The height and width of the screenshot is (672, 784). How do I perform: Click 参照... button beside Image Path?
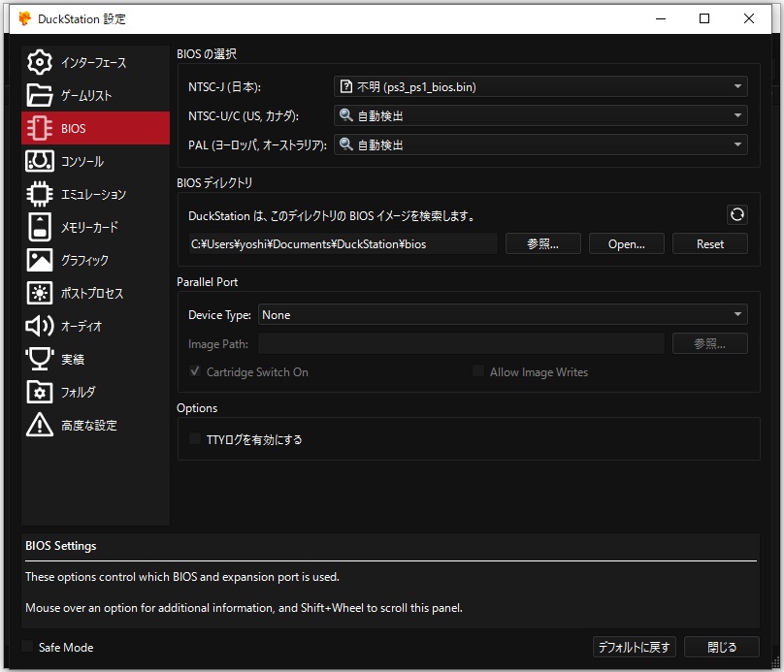[710, 343]
